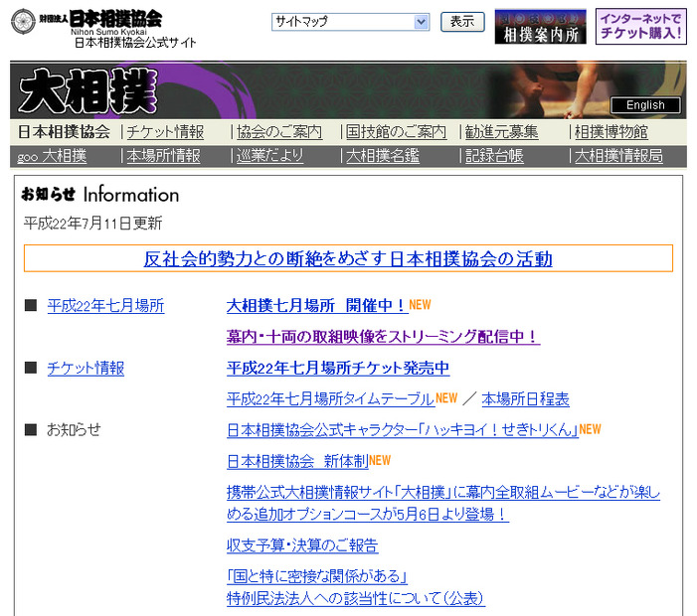Image resolution: width=697 pixels, height=616 pixels.
Task: Open 国技館のご案内 menu item
Action: pos(396,132)
